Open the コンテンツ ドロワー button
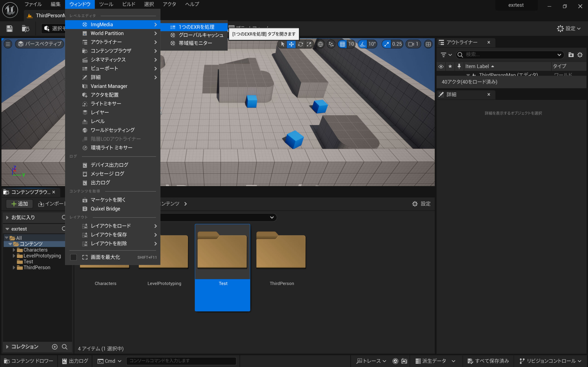The width and height of the screenshot is (588, 367). pos(29,361)
